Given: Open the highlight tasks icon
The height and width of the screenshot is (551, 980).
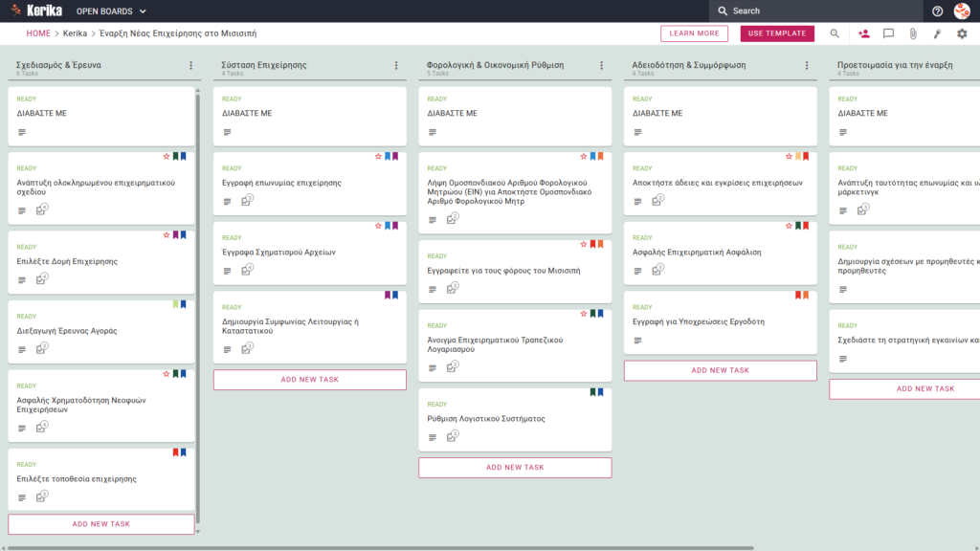Looking at the screenshot, I should coord(938,33).
